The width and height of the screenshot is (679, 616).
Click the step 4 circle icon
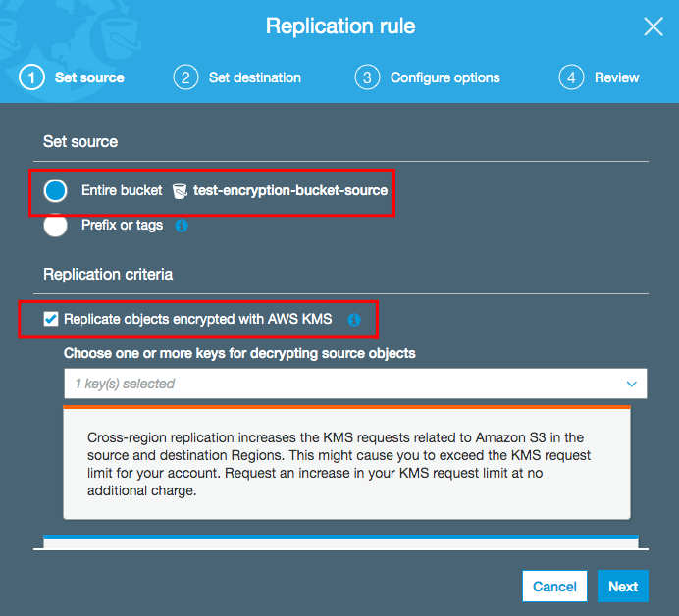click(571, 77)
